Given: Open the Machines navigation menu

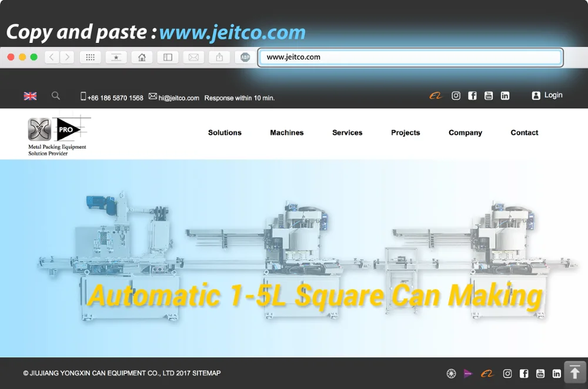Looking at the screenshot, I should (287, 133).
